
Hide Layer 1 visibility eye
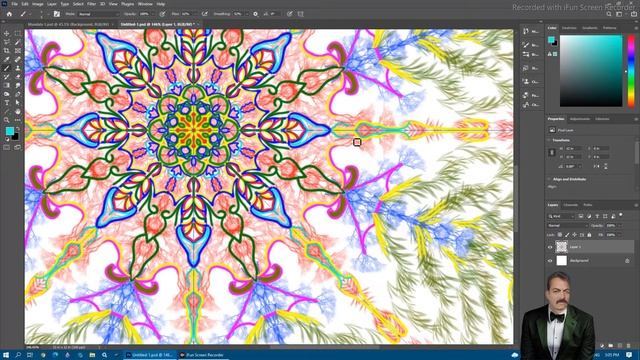(x=550, y=247)
